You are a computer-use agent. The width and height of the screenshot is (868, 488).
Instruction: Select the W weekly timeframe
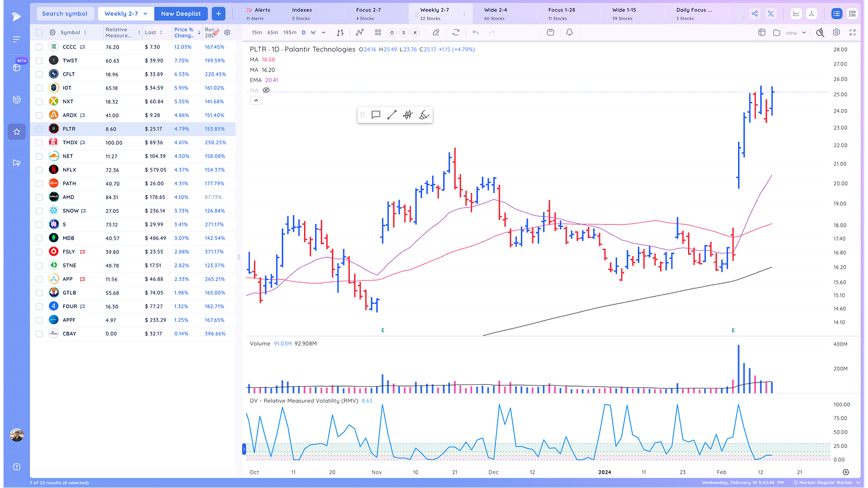314,33
